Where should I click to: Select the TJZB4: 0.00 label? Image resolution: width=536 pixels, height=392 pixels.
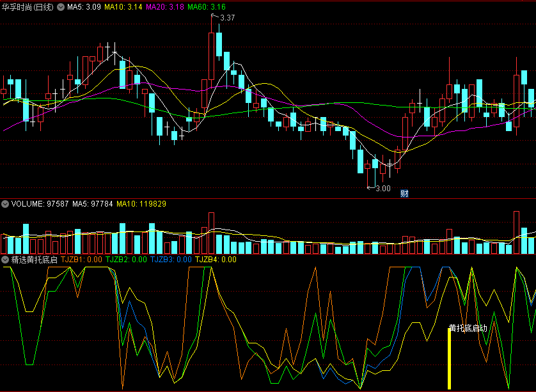(x=216, y=260)
